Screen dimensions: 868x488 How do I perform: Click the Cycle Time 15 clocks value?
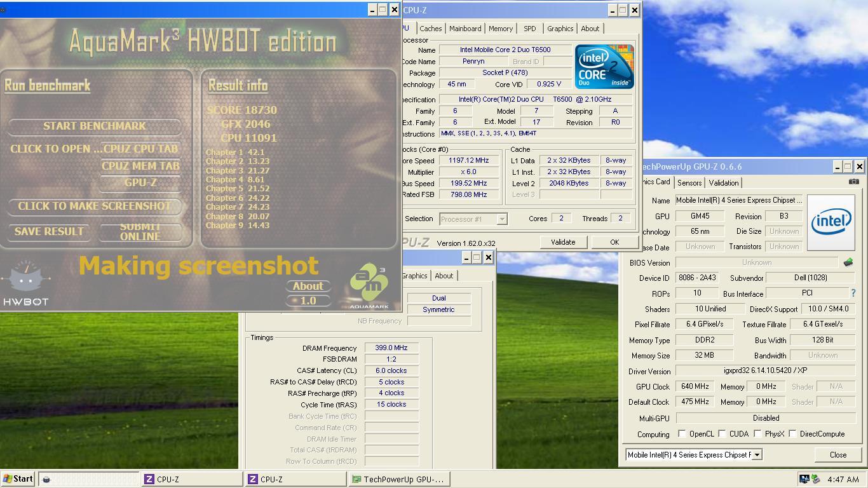click(391, 405)
